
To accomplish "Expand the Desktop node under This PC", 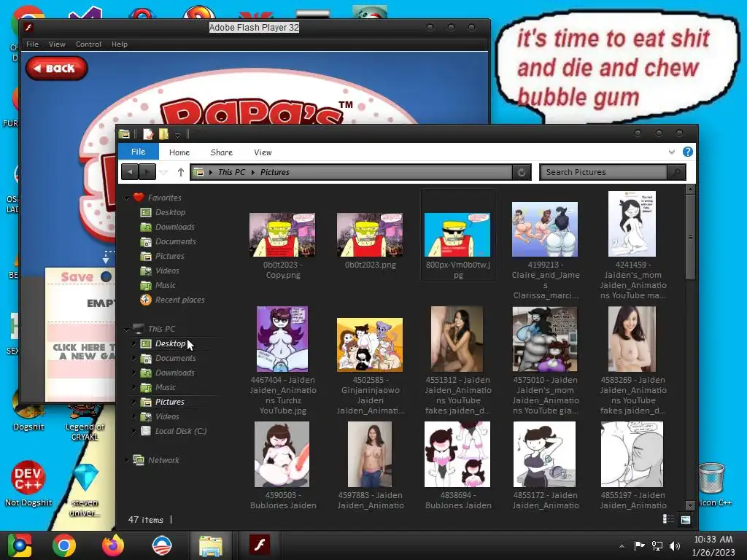I will click(134, 343).
